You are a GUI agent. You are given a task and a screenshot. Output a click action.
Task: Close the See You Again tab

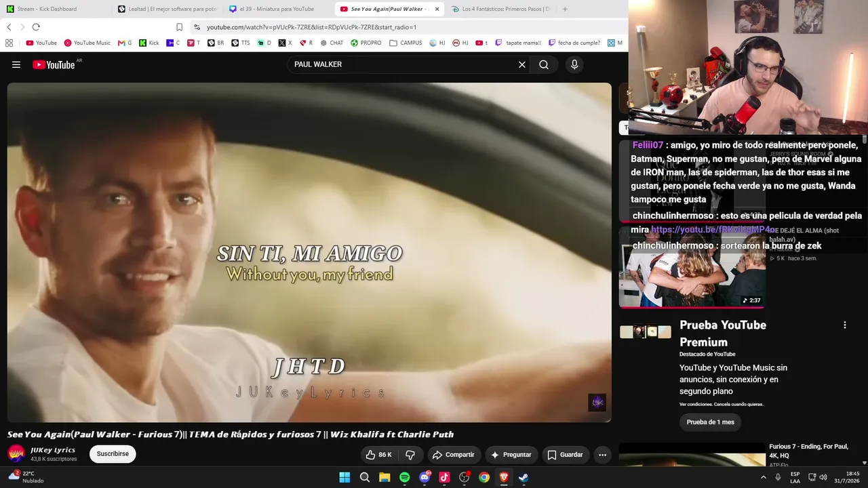coord(437,9)
